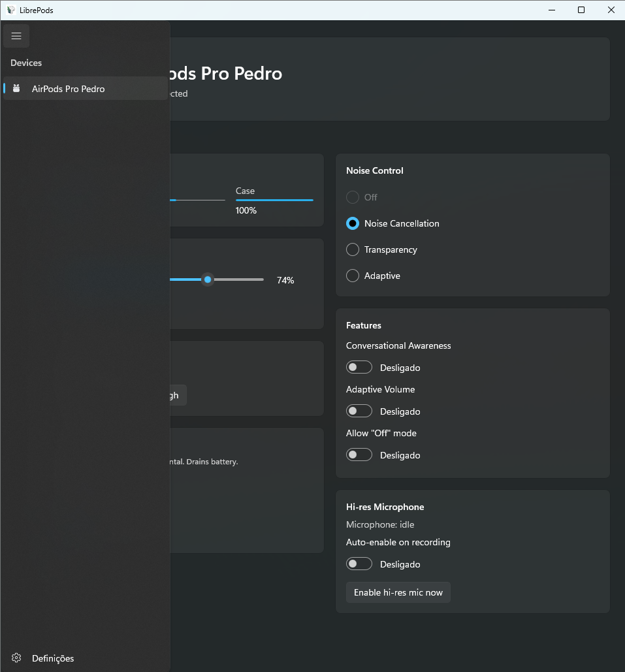Open Definições settings page

(86, 658)
